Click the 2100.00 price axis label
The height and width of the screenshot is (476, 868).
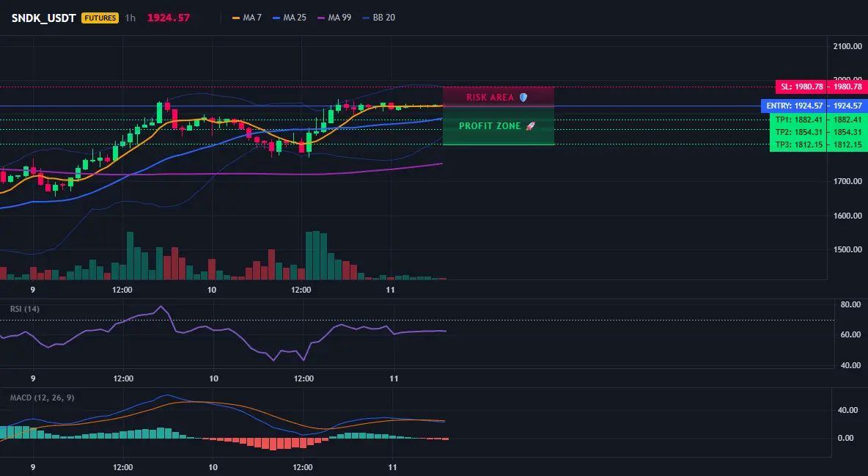pyautogui.click(x=847, y=46)
